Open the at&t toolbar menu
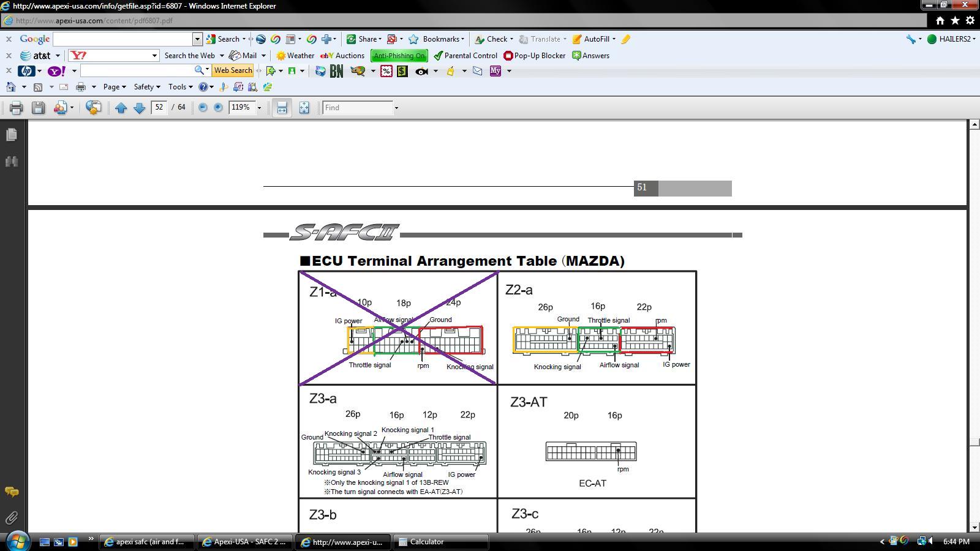 (40, 56)
